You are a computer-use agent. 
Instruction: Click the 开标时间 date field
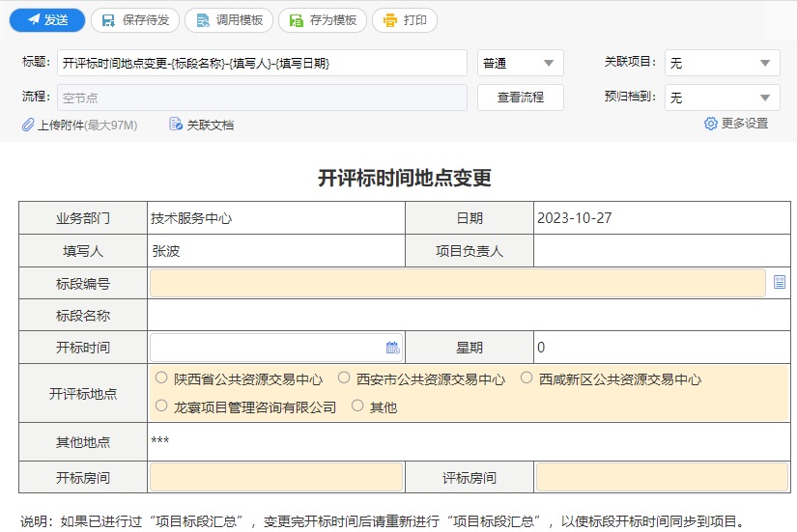(276, 348)
